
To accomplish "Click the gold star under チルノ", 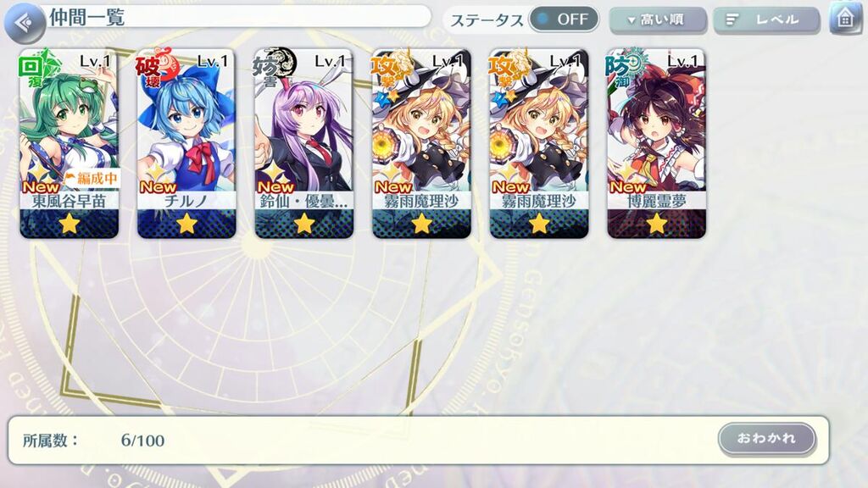I will pyautogui.click(x=186, y=224).
